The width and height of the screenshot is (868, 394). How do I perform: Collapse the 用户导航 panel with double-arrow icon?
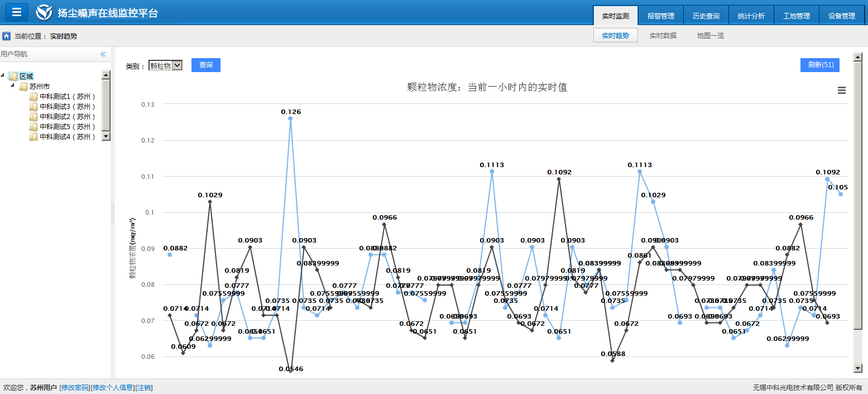(x=103, y=54)
